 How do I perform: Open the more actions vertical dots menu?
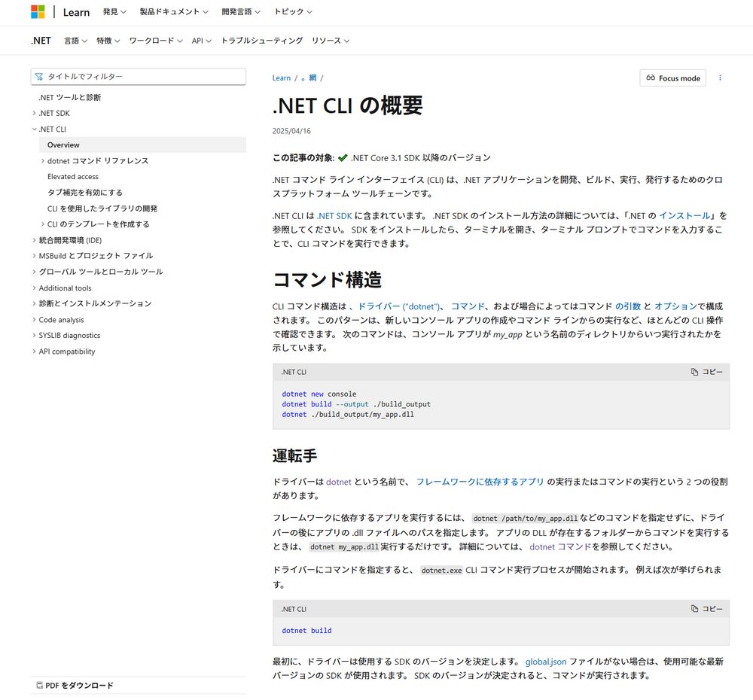coord(720,78)
